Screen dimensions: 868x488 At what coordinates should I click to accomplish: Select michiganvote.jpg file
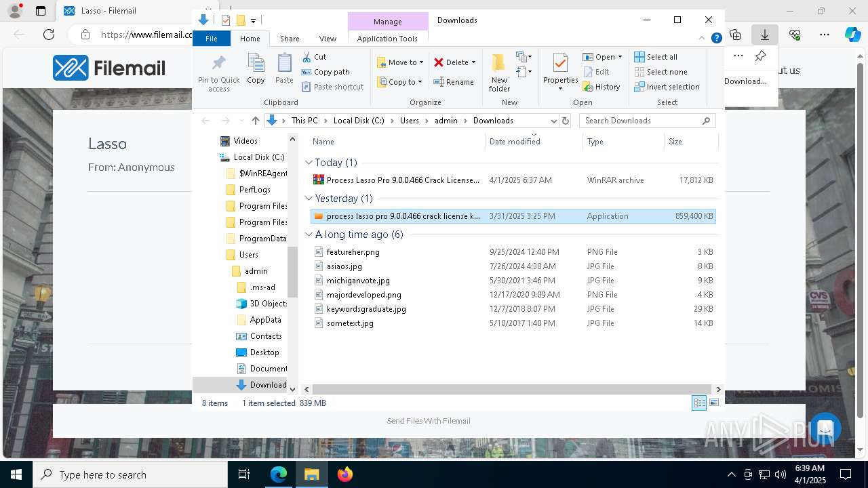click(513, 281)
